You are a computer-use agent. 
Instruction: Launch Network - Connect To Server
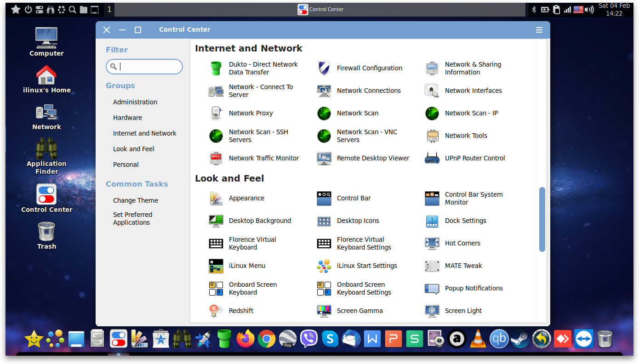[x=251, y=91]
